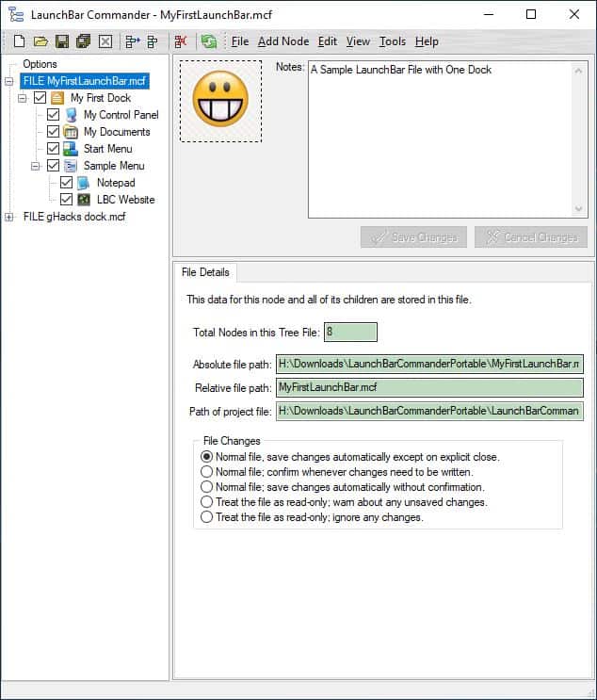The height and width of the screenshot is (700, 597).
Task: Uncheck the Notepad checkbox
Action: coord(66,183)
